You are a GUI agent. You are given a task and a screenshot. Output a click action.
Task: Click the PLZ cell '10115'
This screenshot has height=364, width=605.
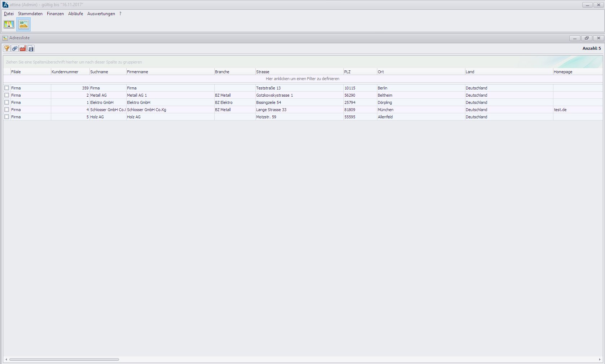(x=360, y=88)
